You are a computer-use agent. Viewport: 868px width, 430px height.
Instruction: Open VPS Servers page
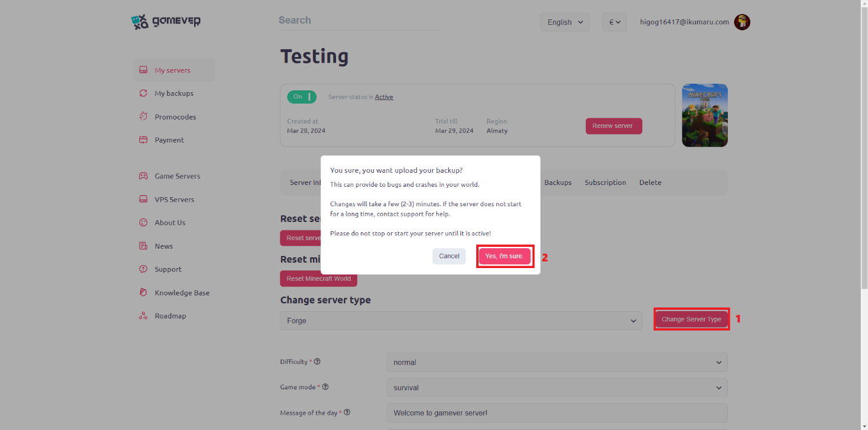[x=174, y=200]
